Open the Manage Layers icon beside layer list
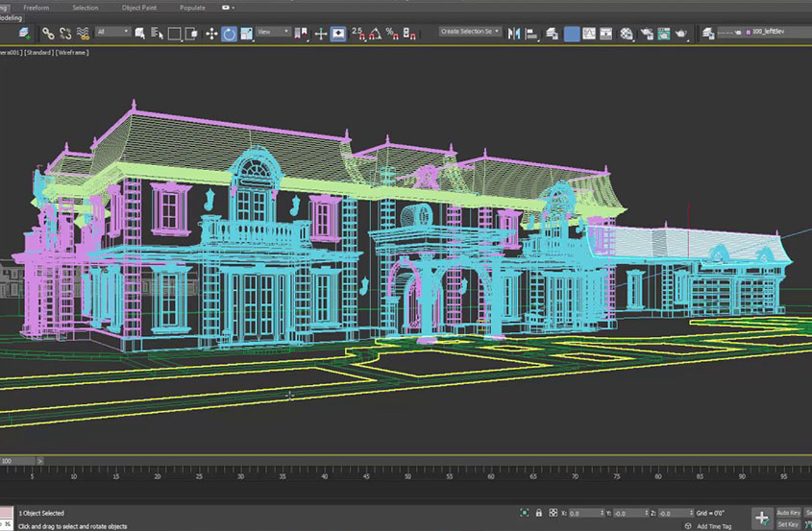 [708, 35]
